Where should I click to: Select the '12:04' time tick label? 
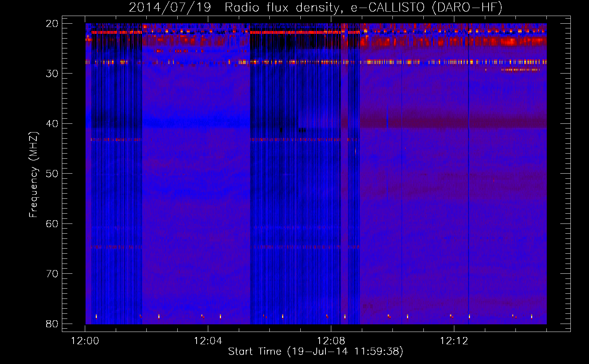(x=208, y=341)
